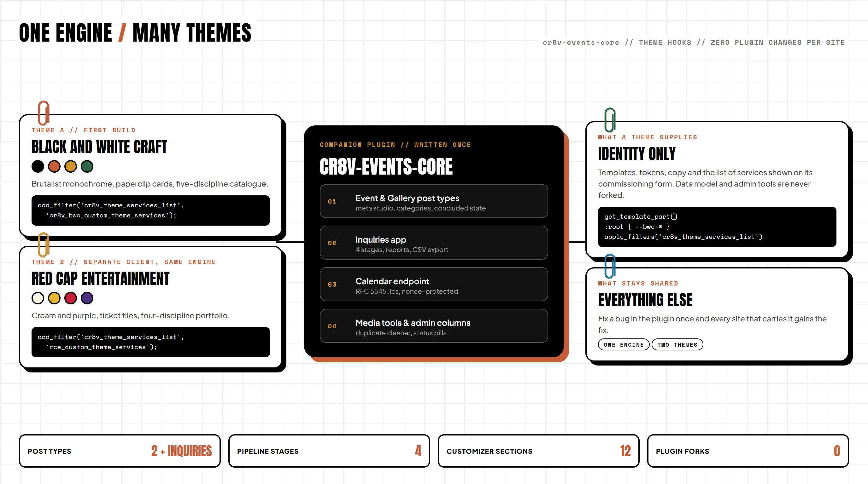The image size is (868, 484).
Task: Click the 'Red Cap Entertainment' heading
Action: click(x=100, y=278)
